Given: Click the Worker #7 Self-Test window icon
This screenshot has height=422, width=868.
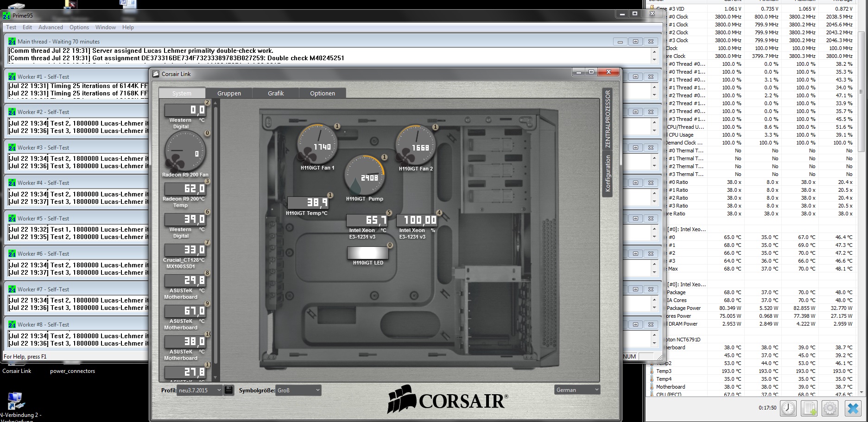Looking at the screenshot, I should click(12, 289).
